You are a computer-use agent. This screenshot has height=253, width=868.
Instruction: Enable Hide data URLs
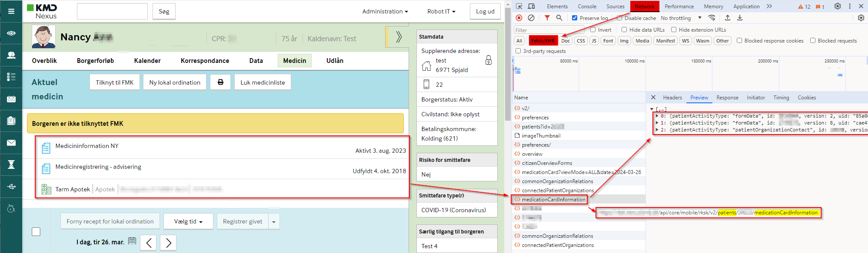point(624,30)
